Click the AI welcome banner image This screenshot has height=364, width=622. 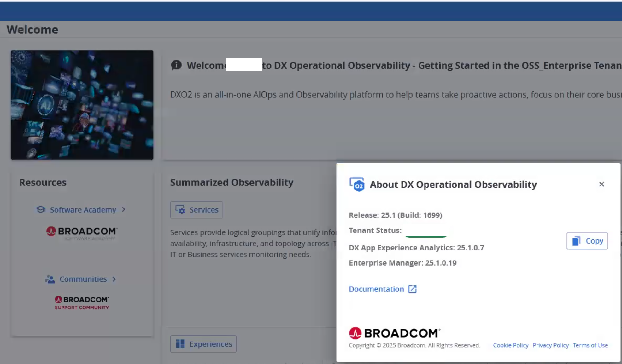point(82,105)
